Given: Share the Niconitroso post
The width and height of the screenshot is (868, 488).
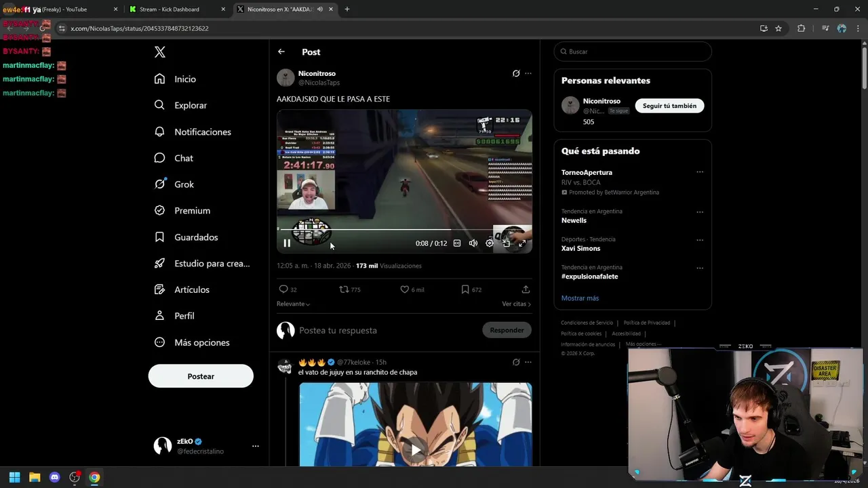Looking at the screenshot, I should click(x=526, y=289).
